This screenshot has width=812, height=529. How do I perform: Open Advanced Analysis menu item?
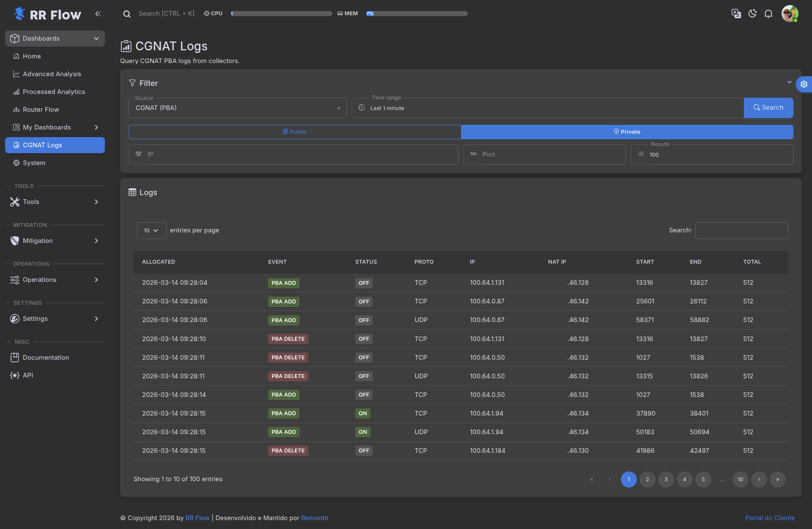[x=52, y=74]
